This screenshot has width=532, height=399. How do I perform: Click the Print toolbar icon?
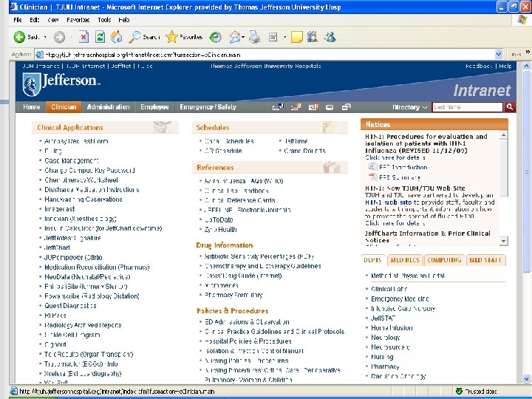tap(254, 37)
